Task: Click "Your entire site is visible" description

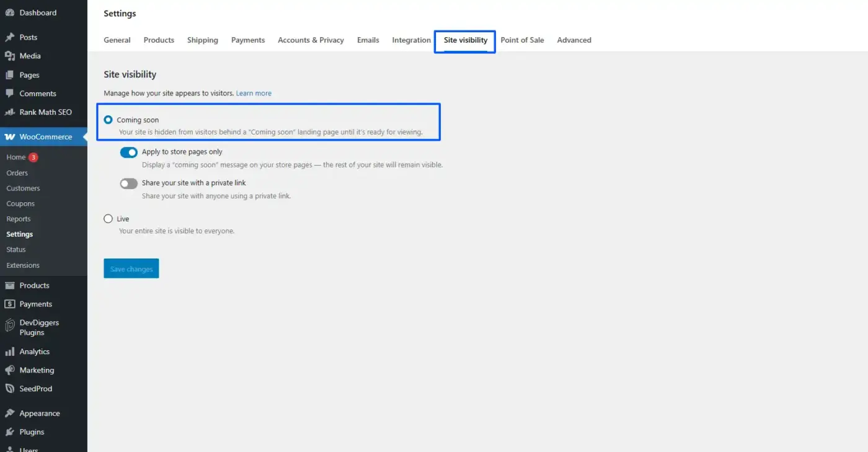Action: coord(177,231)
